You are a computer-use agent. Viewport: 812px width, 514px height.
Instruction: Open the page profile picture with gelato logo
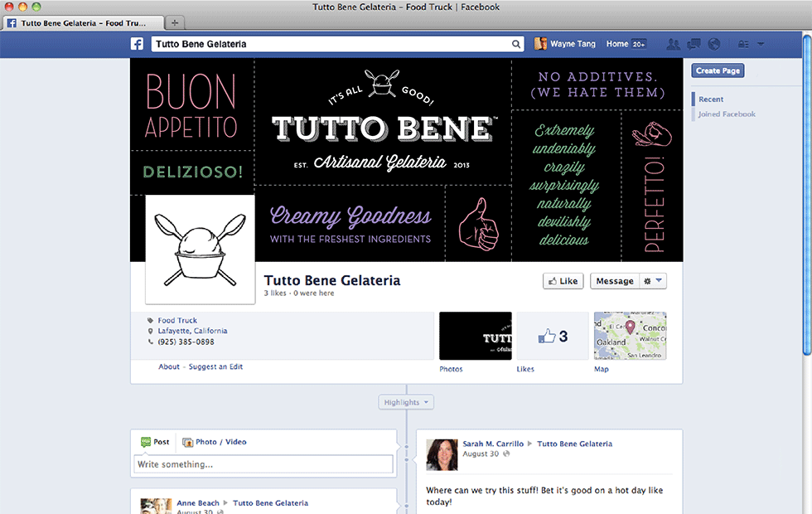click(x=200, y=250)
